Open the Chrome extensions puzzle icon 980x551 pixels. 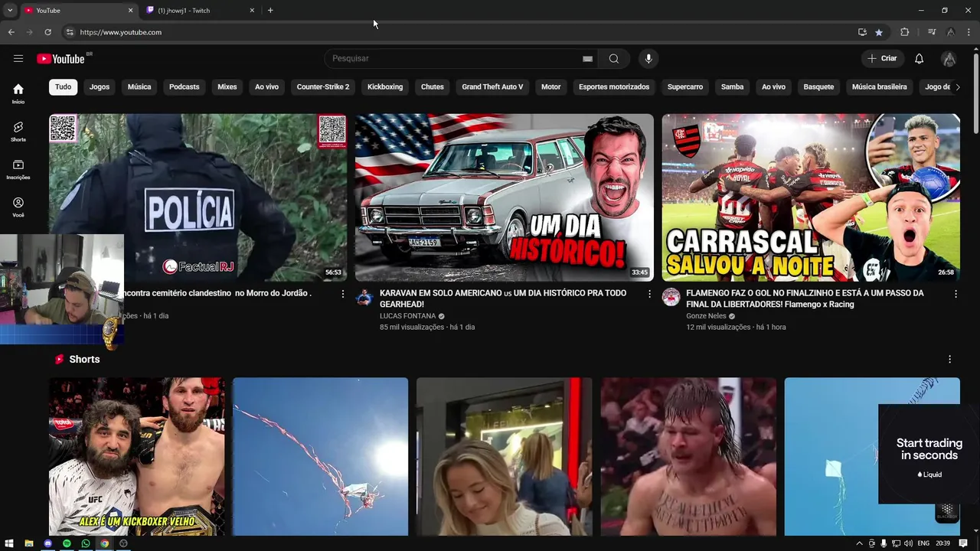click(x=904, y=32)
